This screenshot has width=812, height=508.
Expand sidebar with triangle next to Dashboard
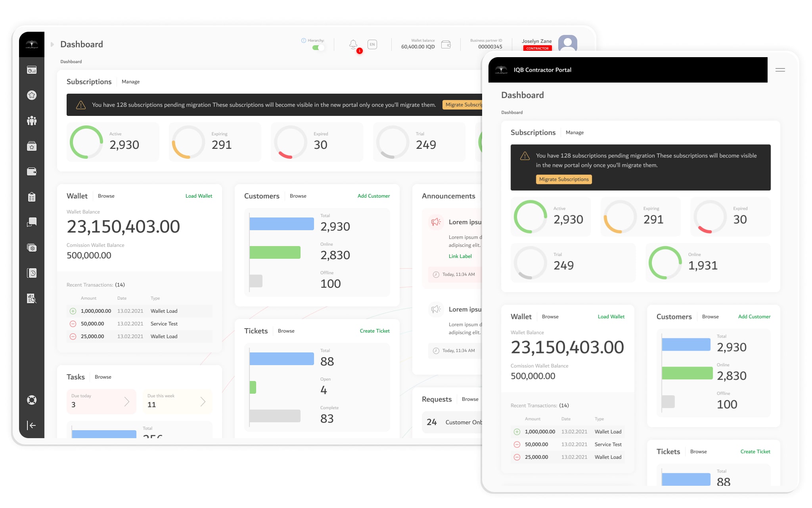(52, 44)
